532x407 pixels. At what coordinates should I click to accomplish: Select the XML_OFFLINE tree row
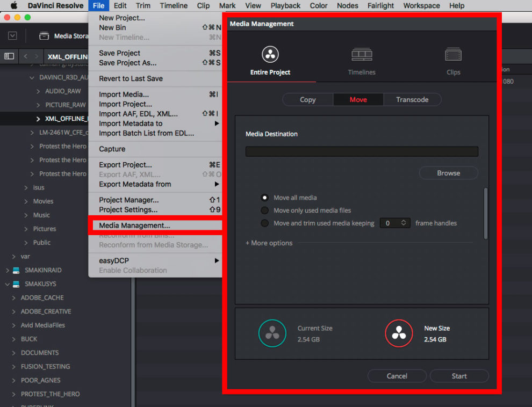pyautogui.click(x=44, y=119)
